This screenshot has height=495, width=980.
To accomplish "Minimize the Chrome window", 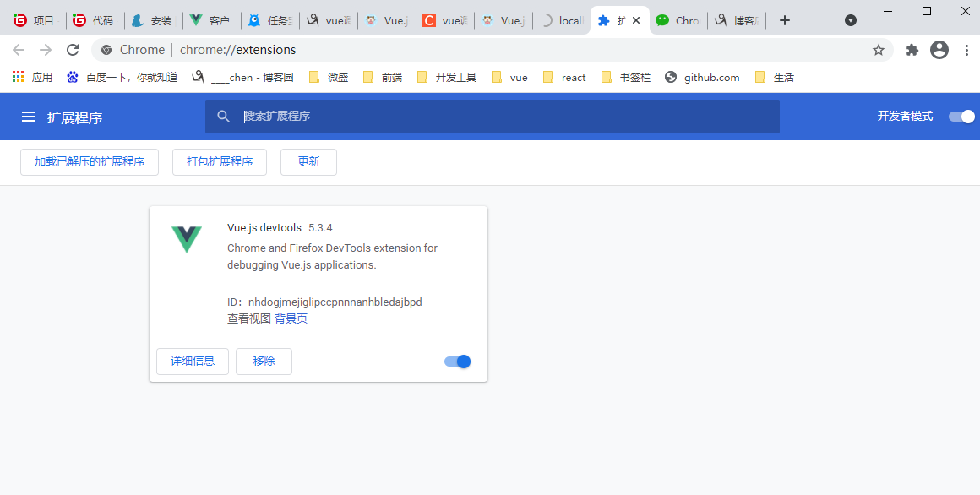I will point(889,11).
